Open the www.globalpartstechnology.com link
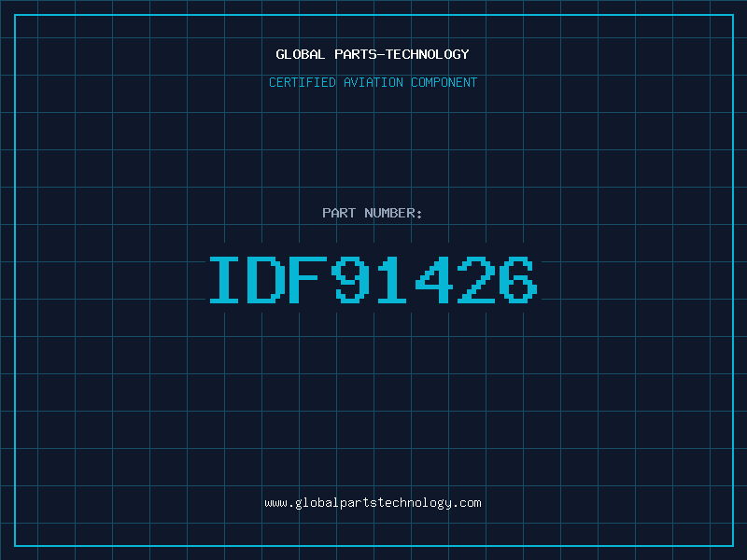The image size is (747, 560). (x=373, y=503)
